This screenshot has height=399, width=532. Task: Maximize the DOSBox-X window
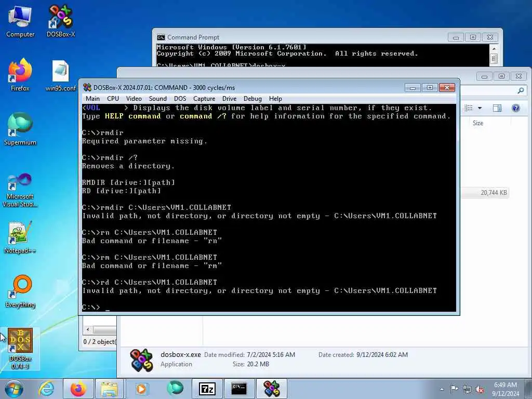430,88
